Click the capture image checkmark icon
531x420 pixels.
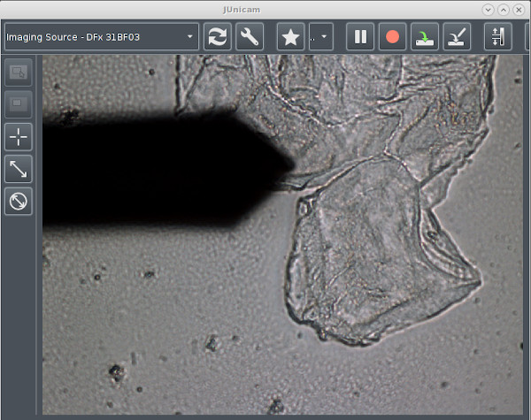457,36
